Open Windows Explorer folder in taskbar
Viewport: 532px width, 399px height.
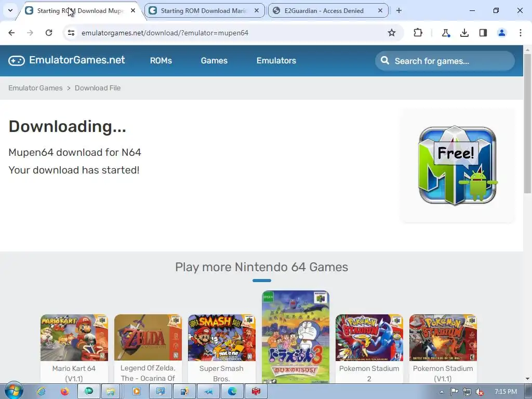click(111, 392)
